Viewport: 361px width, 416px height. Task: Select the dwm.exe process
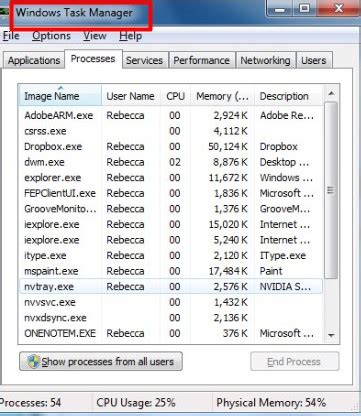tap(171, 162)
